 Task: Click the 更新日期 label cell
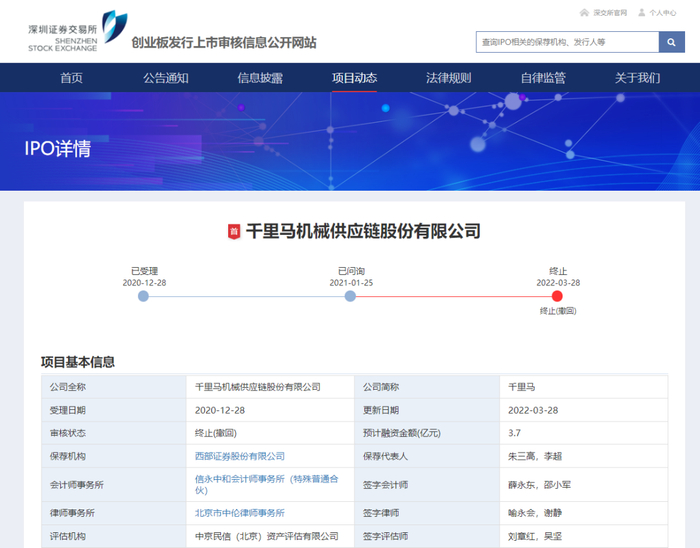(427, 410)
